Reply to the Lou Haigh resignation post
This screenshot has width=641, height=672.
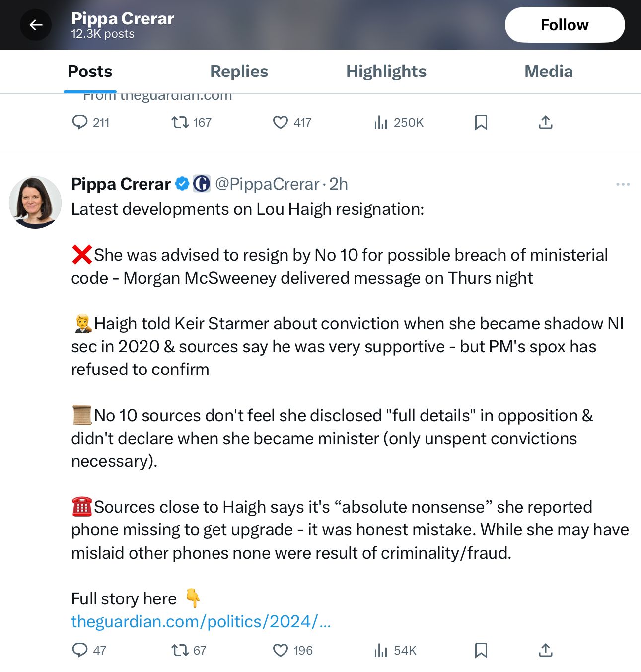(80, 650)
